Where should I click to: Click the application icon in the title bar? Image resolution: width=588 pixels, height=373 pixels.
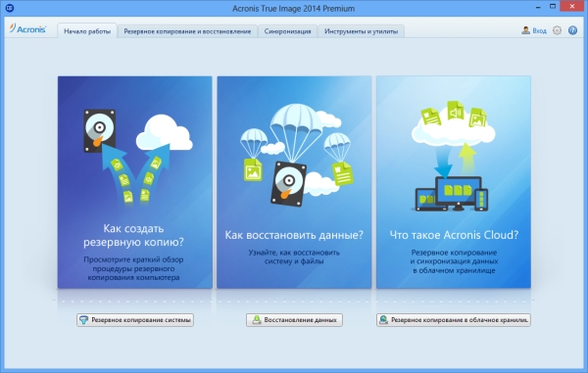point(10,8)
